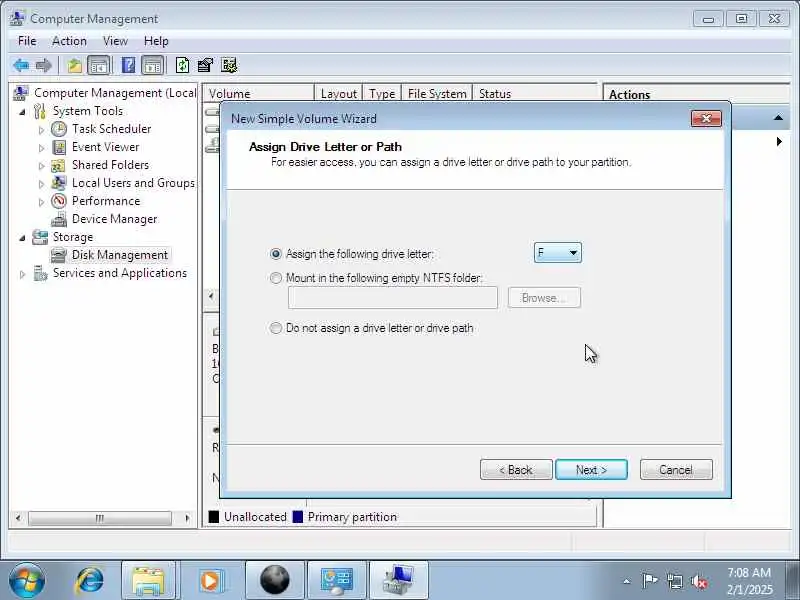Viewport: 800px width, 600px height.
Task: Open the Action menu
Action: click(69, 41)
